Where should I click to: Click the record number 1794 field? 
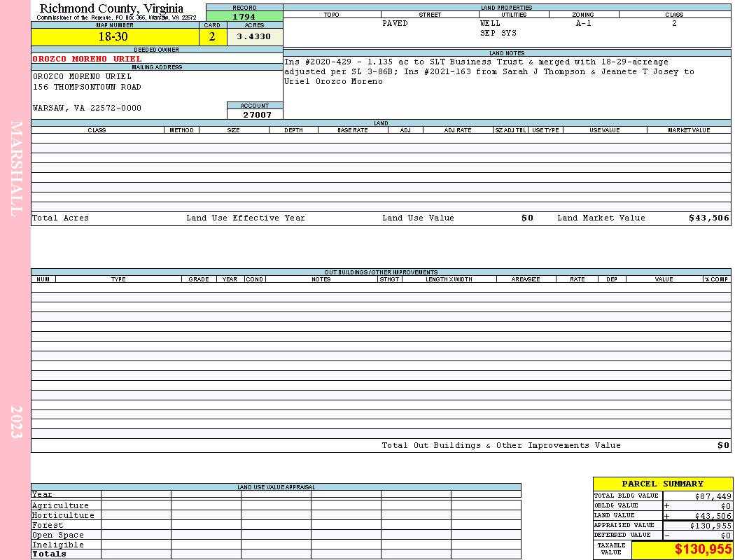244,16
